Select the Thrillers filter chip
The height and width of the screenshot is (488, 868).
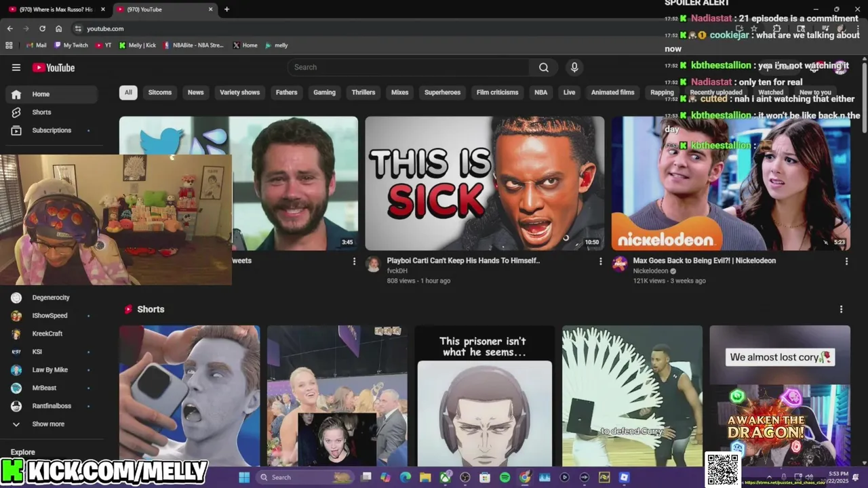[x=363, y=92]
